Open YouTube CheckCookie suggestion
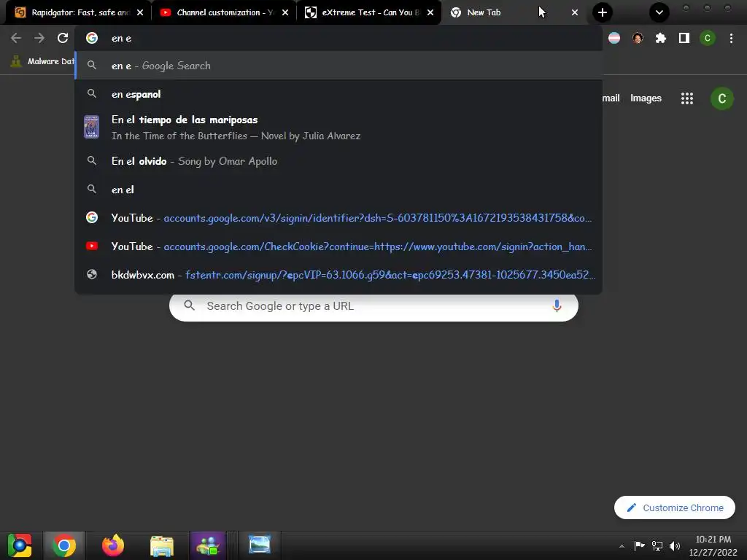747x560 pixels. 338,246
